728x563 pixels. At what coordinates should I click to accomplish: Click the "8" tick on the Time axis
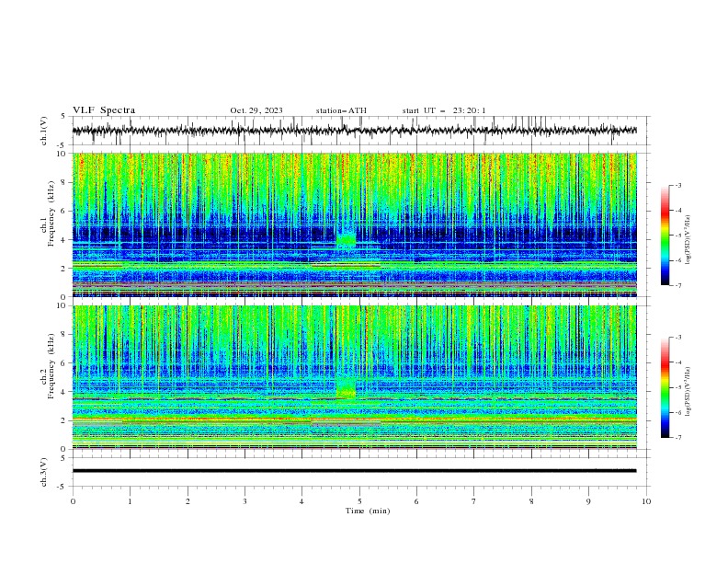pos(531,501)
